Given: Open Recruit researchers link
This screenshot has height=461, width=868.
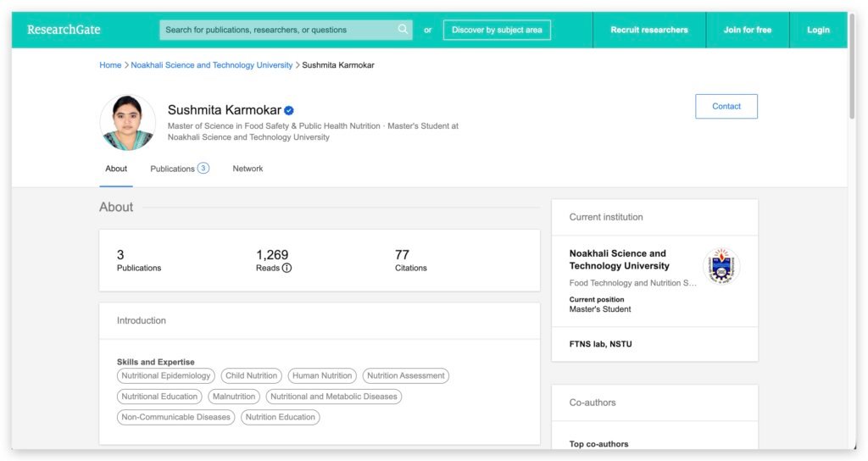Looking at the screenshot, I should (648, 30).
